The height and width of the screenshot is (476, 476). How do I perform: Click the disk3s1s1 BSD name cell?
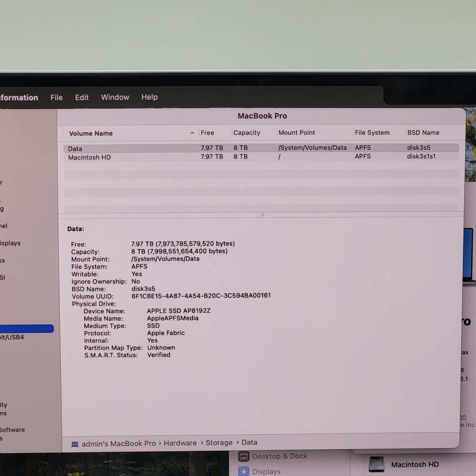click(x=421, y=156)
